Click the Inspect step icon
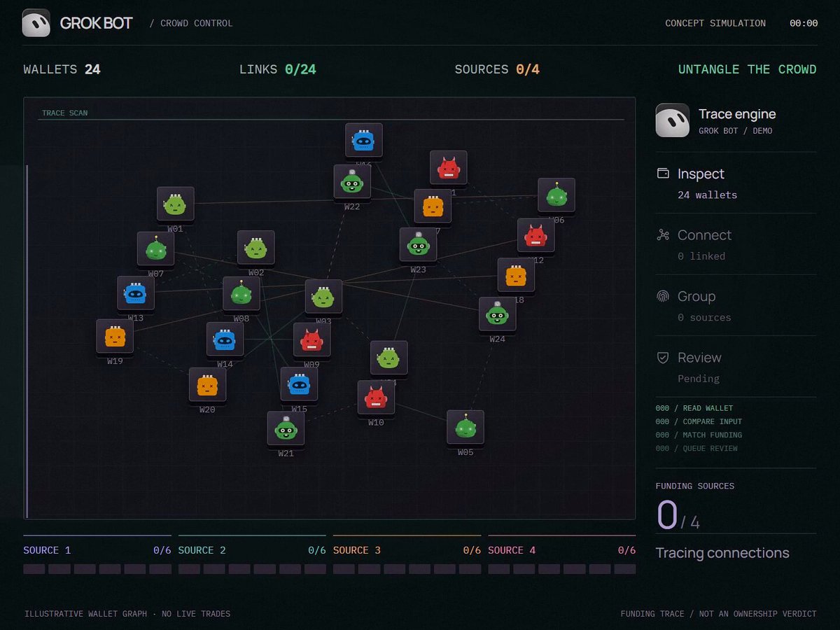 pos(663,174)
